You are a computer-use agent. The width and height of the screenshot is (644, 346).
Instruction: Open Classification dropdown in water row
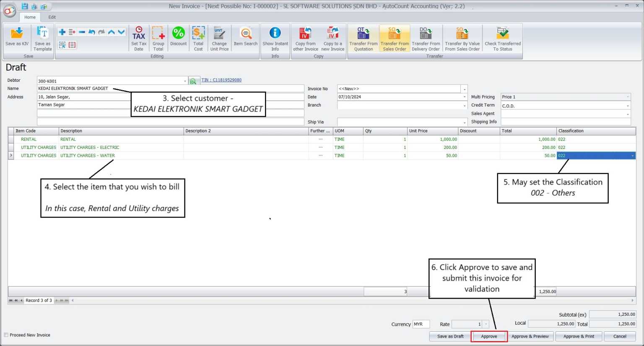tap(632, 156)
